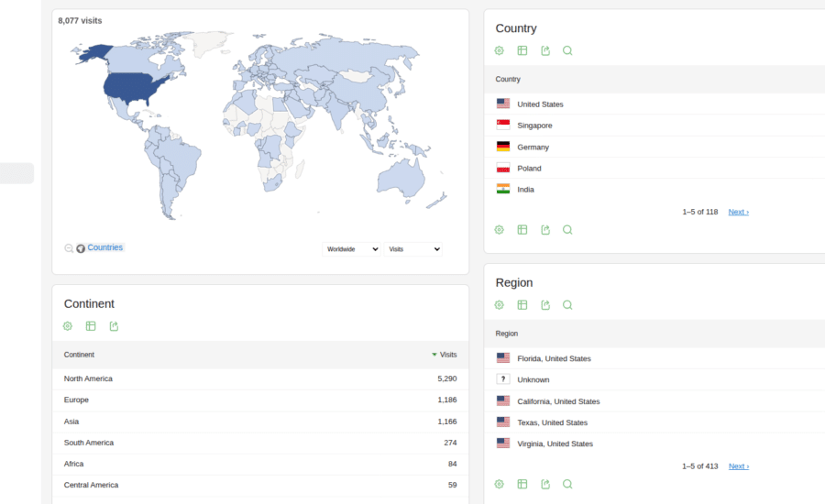Open settings gear atop the Country widget
This screenshot has width=825, height=504.
click(500, 50)
